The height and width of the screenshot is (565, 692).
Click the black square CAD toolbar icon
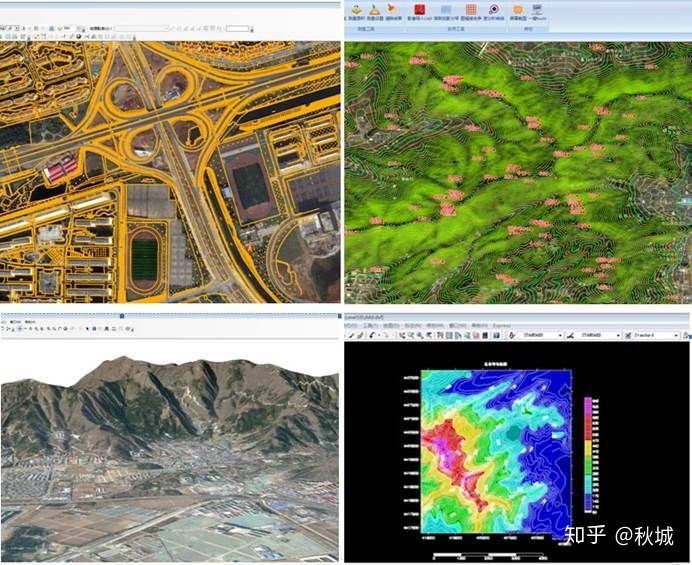click(x=485, y=335)
